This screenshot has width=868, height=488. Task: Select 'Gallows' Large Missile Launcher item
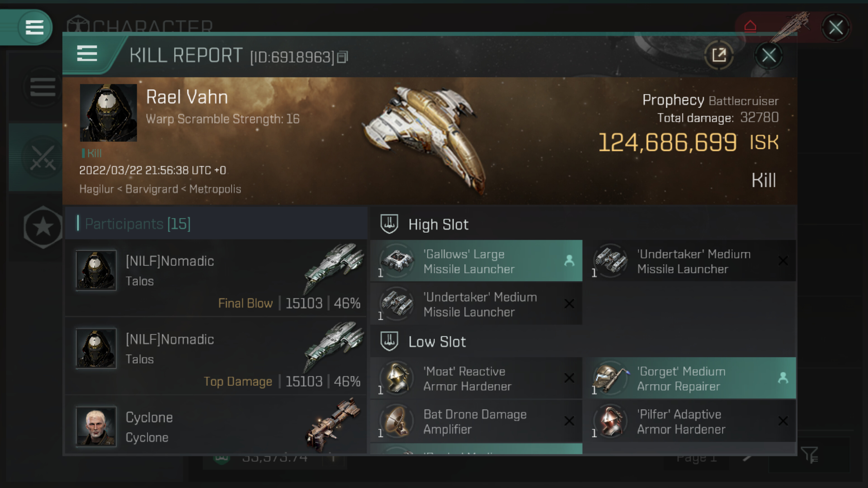(476, 261)
